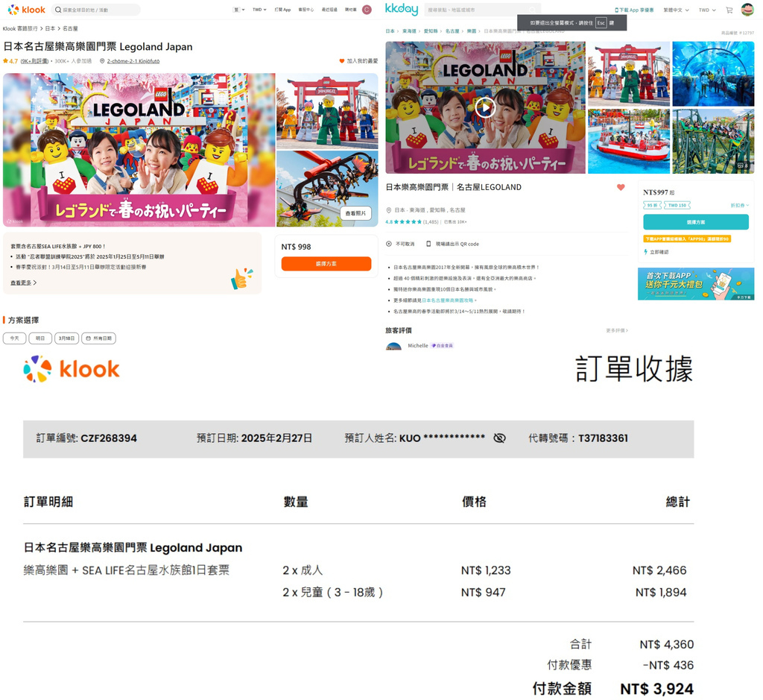The width and height of the screenshot is (763, 700).
Task: Click the Klook logo on the receipt
Action: pos(71,369)
